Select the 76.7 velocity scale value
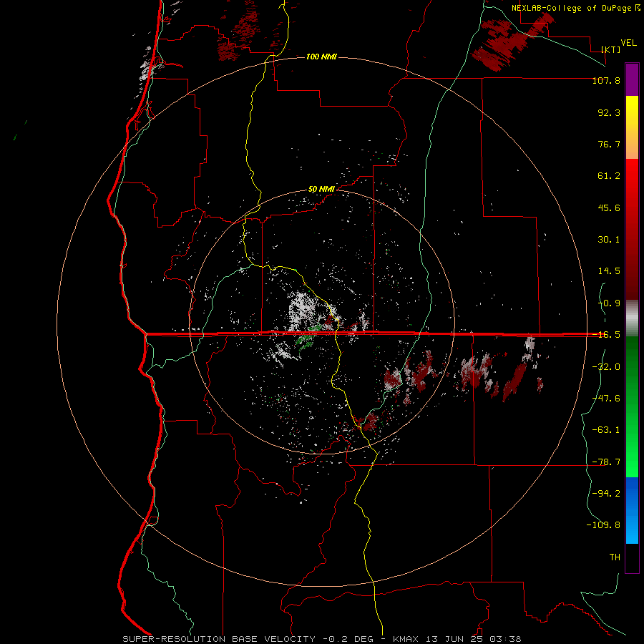This screenshot has width=644, height=644. [x=609, y=144]
